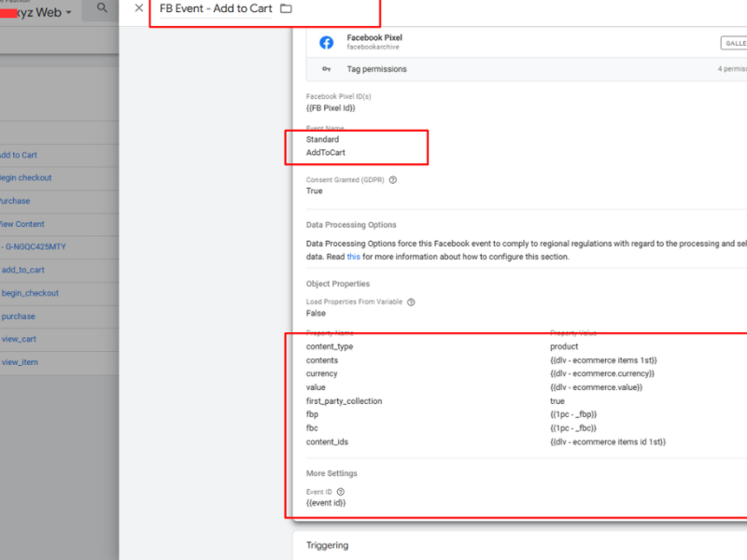The height and width of the screenshot is (560, 747).
Task: Click the {{dlv - ecommerce items 1st}} value
Action: click(x=603, y=360)
